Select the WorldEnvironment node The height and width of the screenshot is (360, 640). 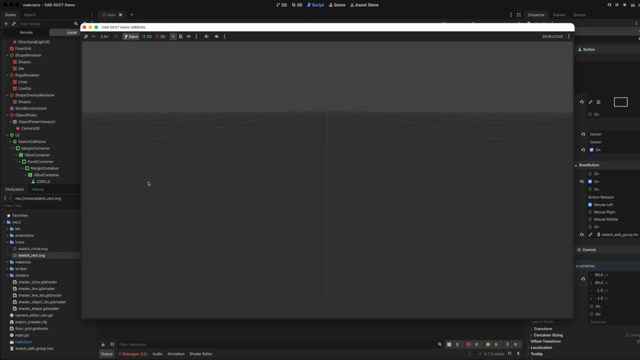click(31, 109)
